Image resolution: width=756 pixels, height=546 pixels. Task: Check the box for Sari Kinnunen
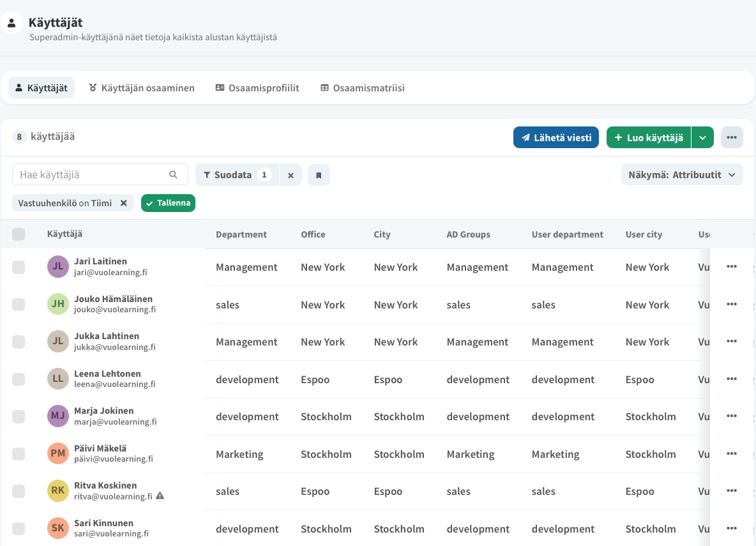pos(19,529)
